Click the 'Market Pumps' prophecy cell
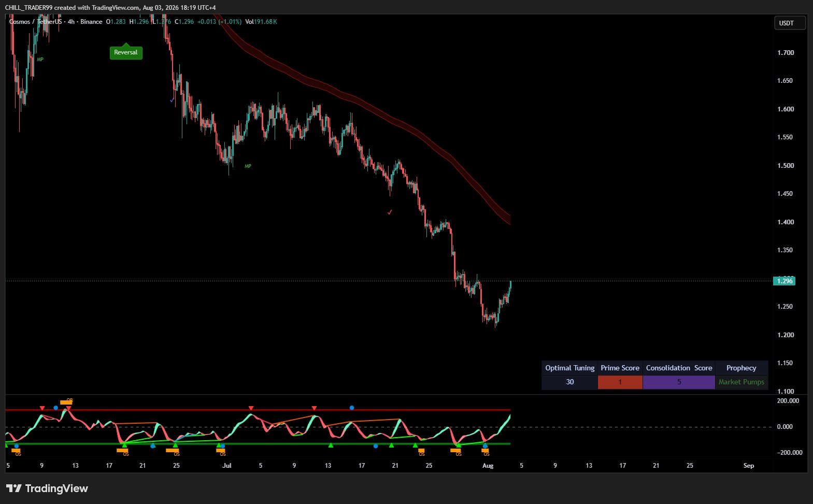This screenshot has height=504, width=813. pos(741,382)
